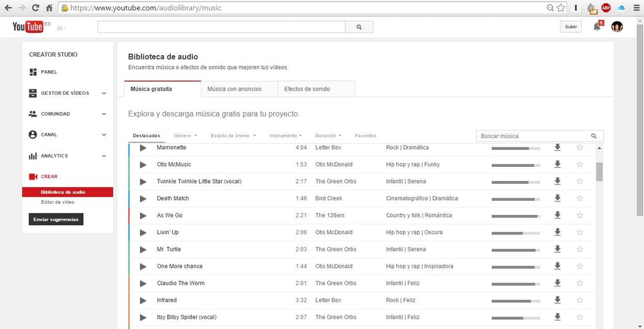Star Otis McMusic as a favorite
Screen dimensions: 644x329
[x=580, y=164]
